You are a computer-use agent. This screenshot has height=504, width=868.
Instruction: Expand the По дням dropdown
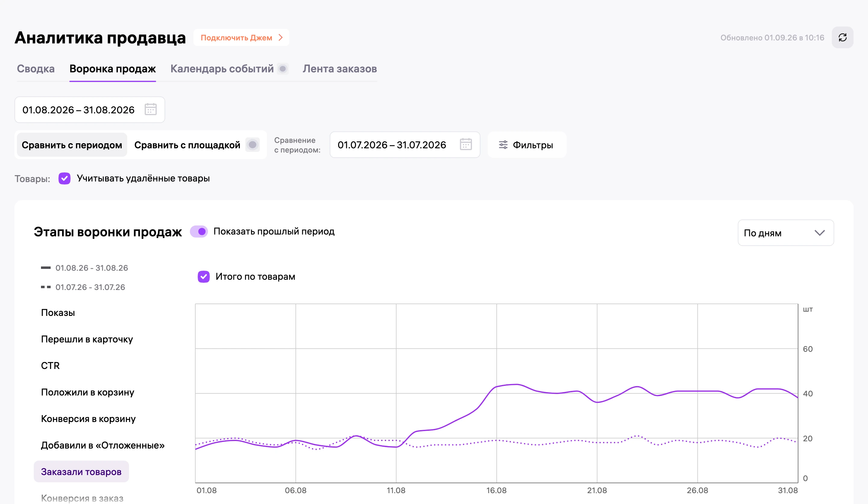[x=785, y=233]
